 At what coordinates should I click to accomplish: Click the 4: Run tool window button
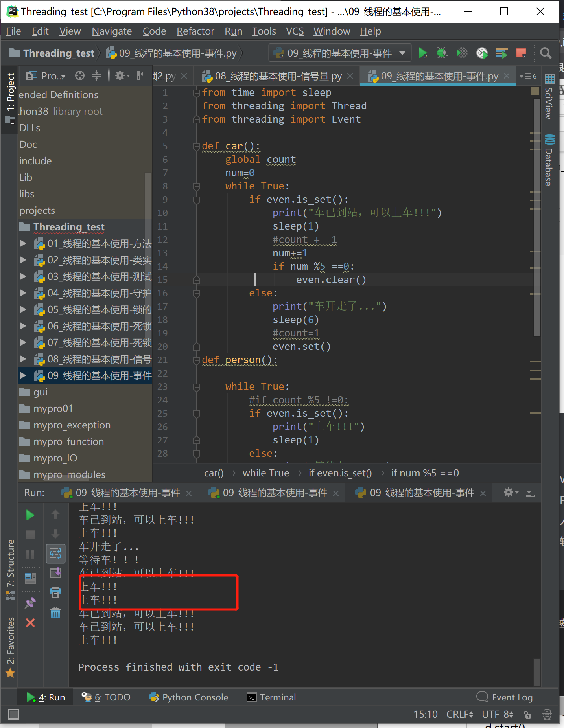pos(46,697)
